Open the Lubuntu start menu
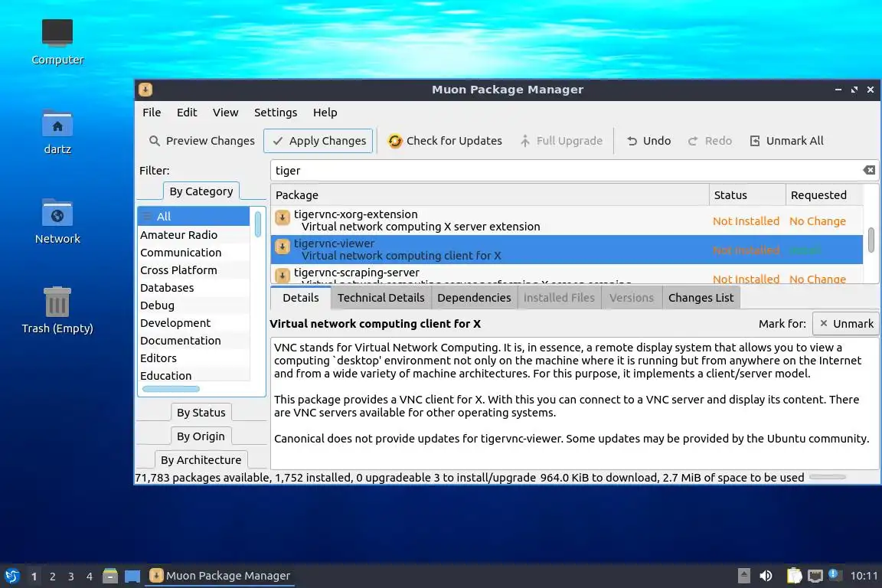Screen dimensions: 882x588 [x=11, y=576]
